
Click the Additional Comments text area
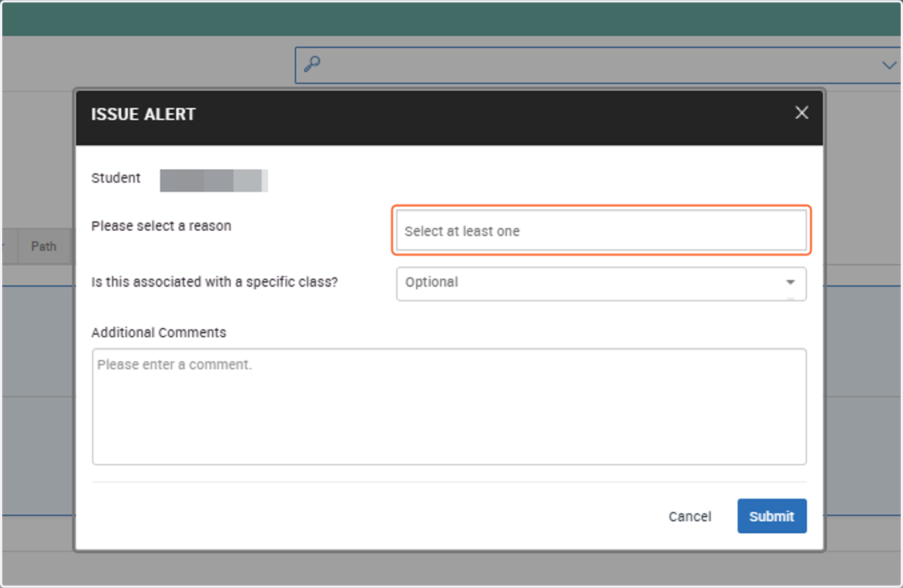449,406
